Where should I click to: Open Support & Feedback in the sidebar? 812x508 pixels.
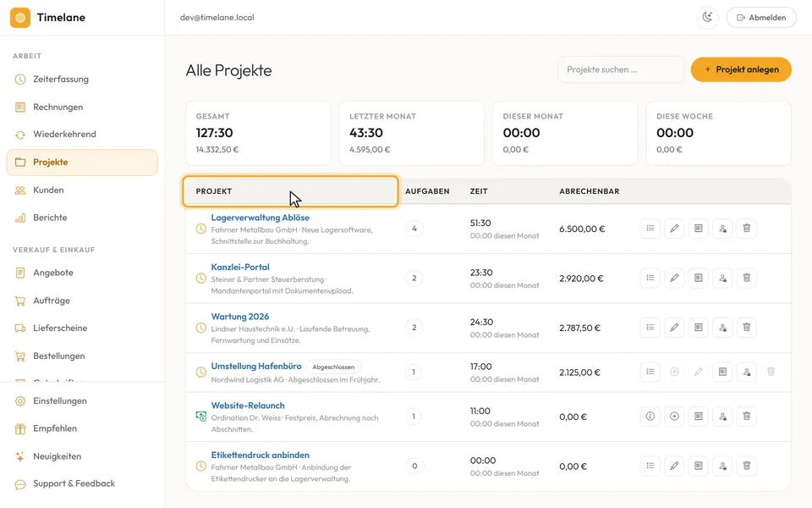[x=82, y=483]
